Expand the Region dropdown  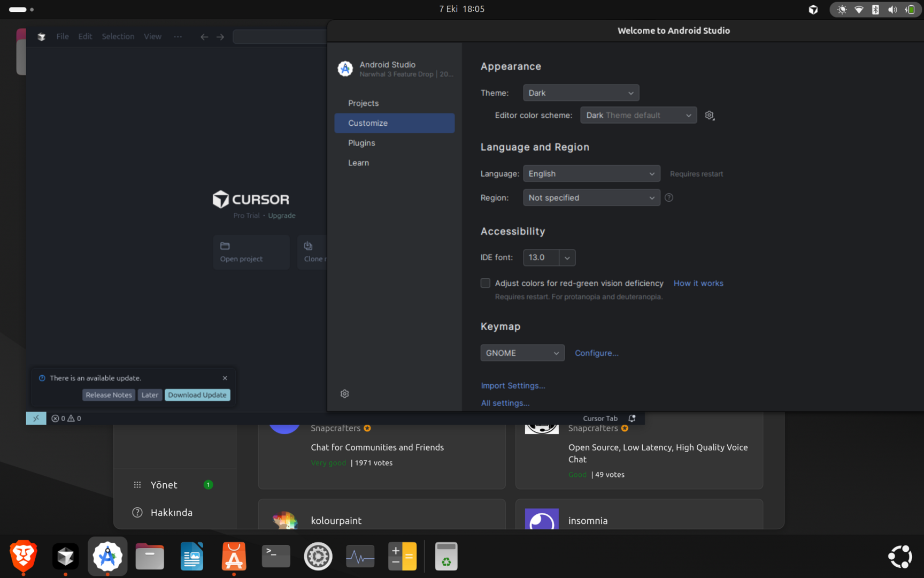591,198
